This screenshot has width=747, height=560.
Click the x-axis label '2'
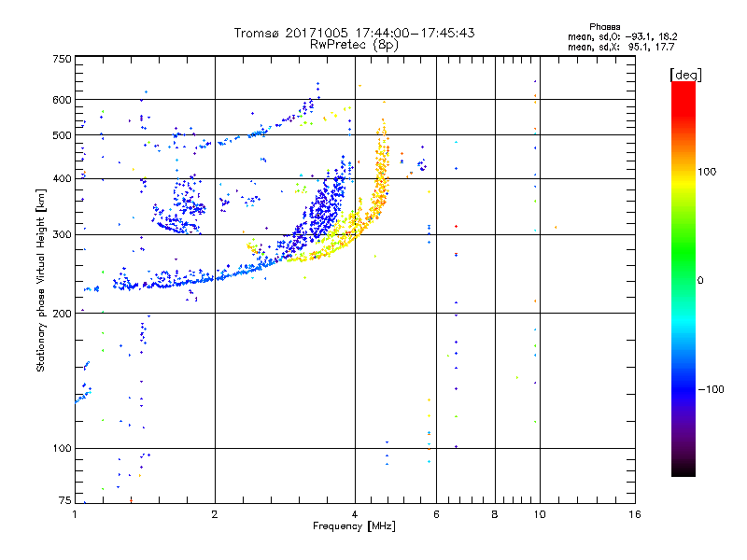pos(215,514)
